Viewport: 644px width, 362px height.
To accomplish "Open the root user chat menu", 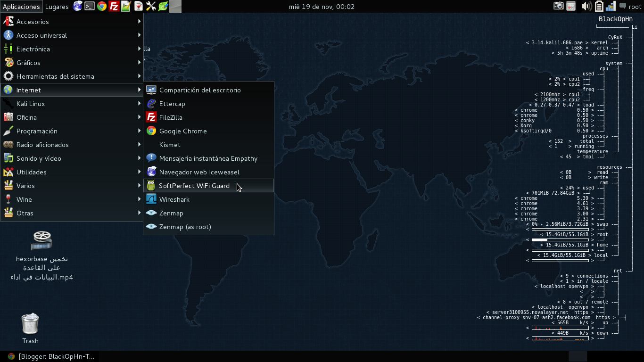I will [x=630, y=7].
